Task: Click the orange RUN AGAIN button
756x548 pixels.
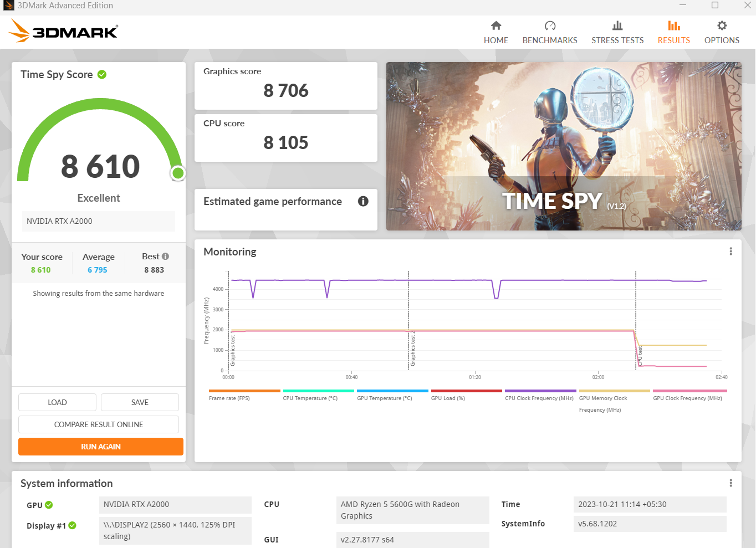Action: [x=101, y=447]
